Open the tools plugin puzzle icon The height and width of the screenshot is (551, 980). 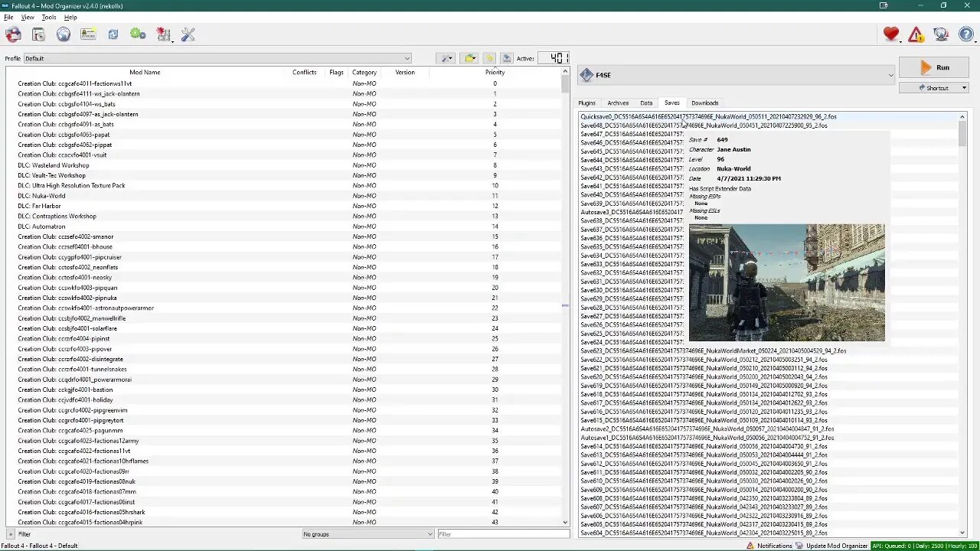pos(164,34)
